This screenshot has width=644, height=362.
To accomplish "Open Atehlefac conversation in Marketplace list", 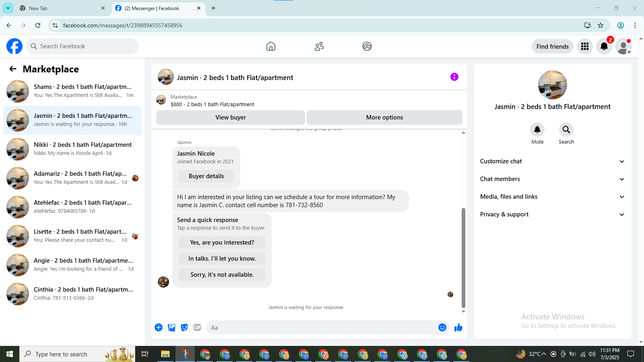I will click(x=72, y=207).
